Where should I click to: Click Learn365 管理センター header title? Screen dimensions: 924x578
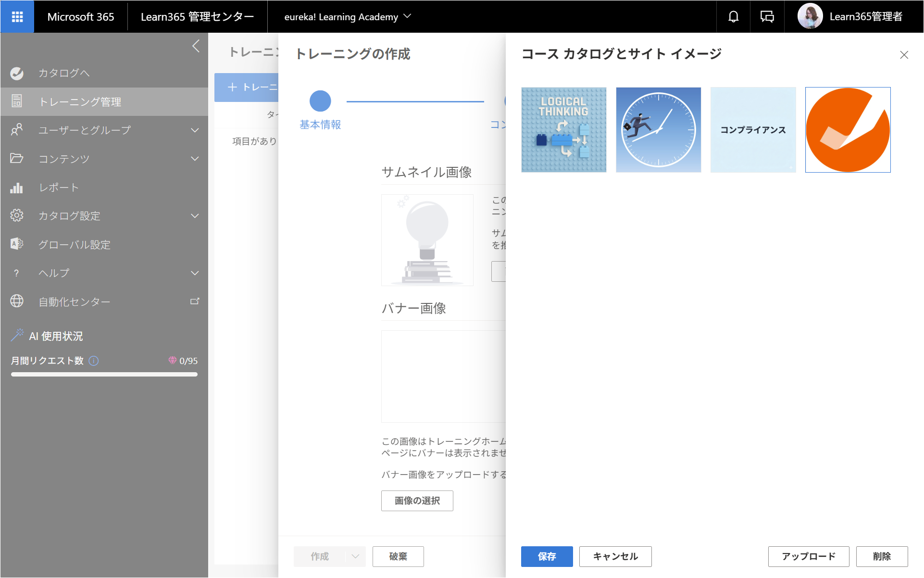pos(197,17)
